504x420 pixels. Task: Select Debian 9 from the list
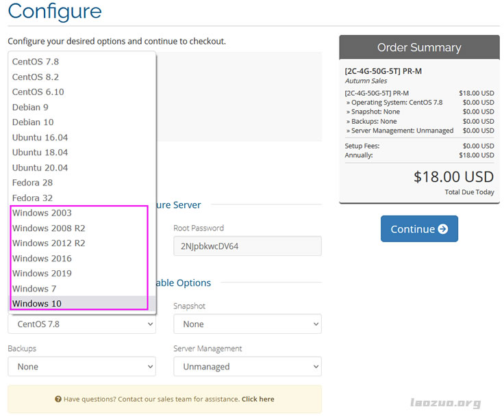(30, 107)
